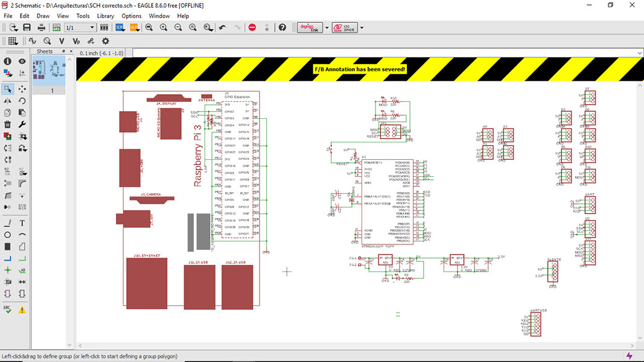
Task: Select the Circle tool
Action: click(7, 235)
